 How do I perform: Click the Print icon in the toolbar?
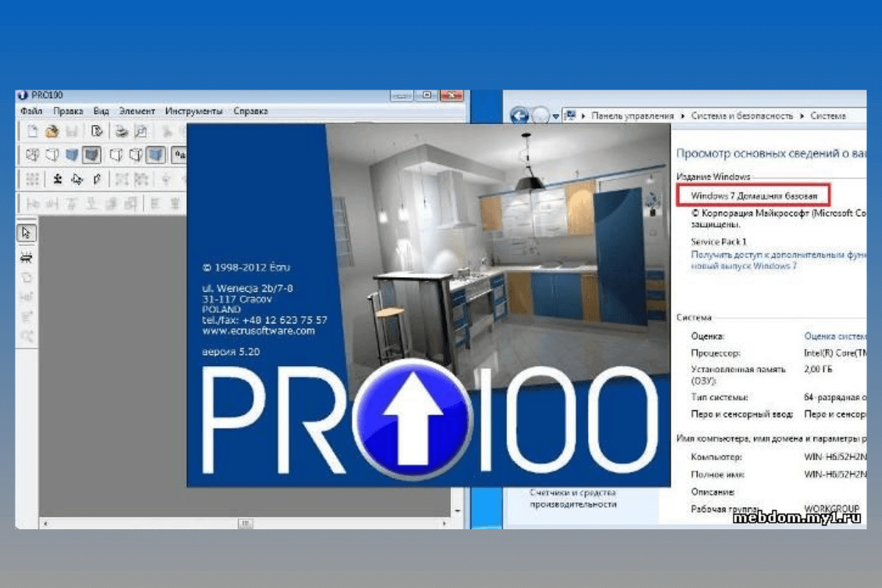(119, 132)
